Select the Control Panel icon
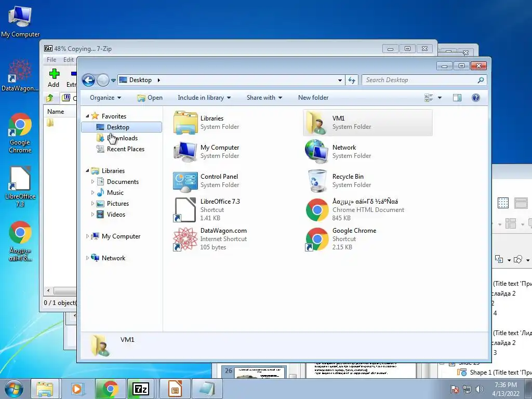Viewport: 532px width, 399px height. point(185,181)
